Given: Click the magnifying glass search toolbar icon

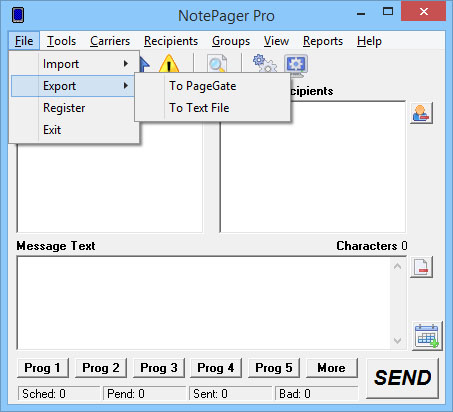Looking at the screenshot, I should tap(217, 64).
